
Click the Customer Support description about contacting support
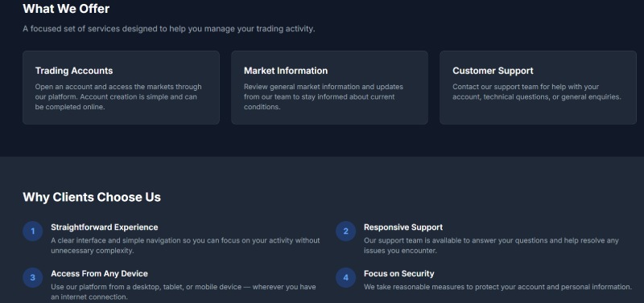point(537,92)
